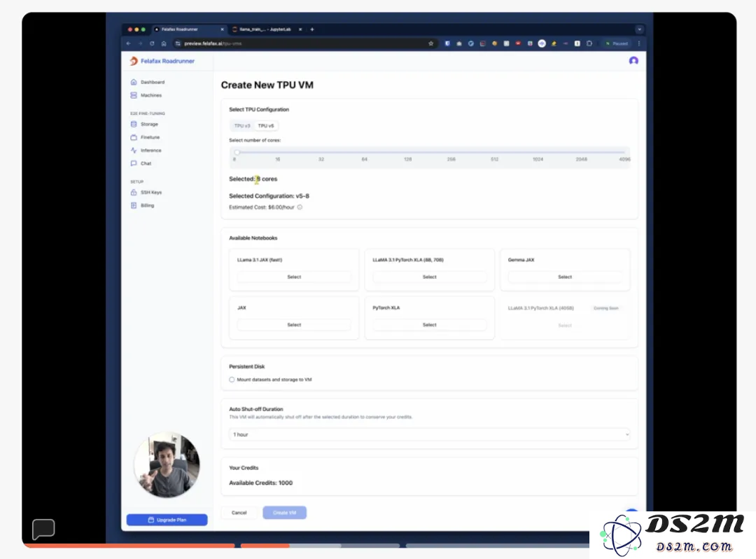
Task: Open the Inference section icon
Action: 134,151
